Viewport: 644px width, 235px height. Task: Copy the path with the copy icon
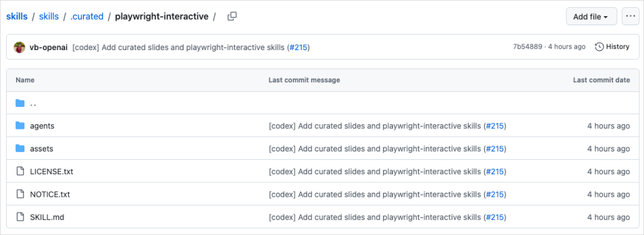pyautogui.click(x=232, y=17)
